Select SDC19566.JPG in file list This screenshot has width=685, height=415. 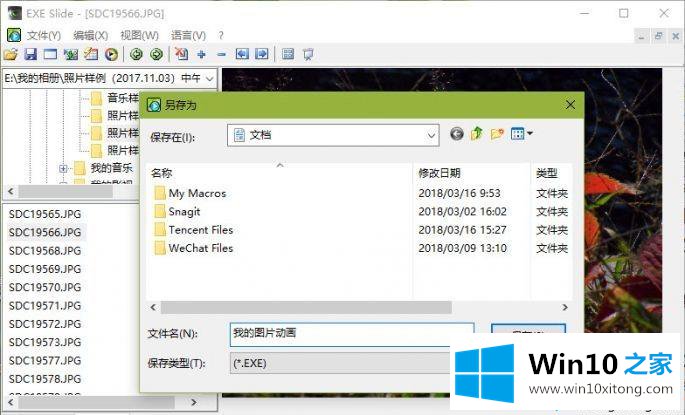coord(45,232)
